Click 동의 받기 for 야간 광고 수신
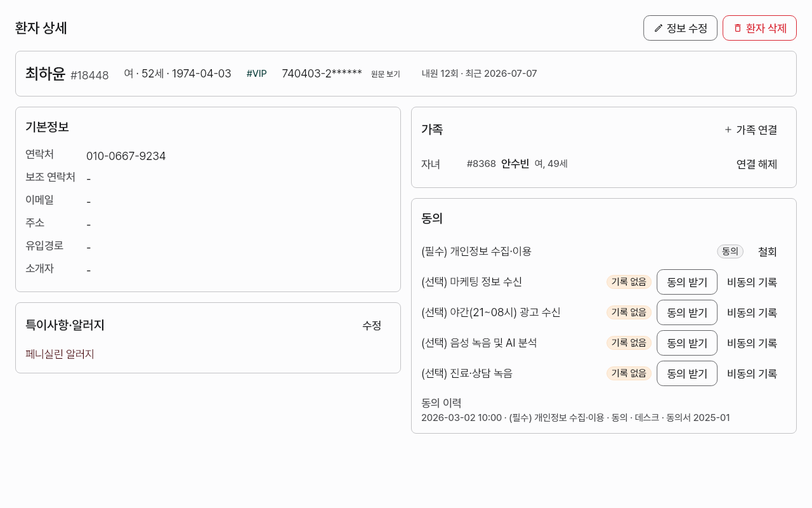This screenshot has height=508, width=812. point(687,312)
